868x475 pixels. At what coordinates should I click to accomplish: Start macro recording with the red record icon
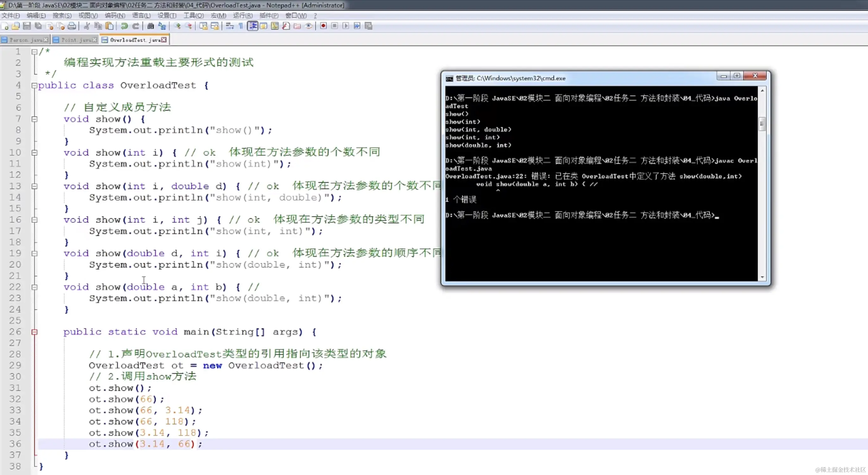323,26
